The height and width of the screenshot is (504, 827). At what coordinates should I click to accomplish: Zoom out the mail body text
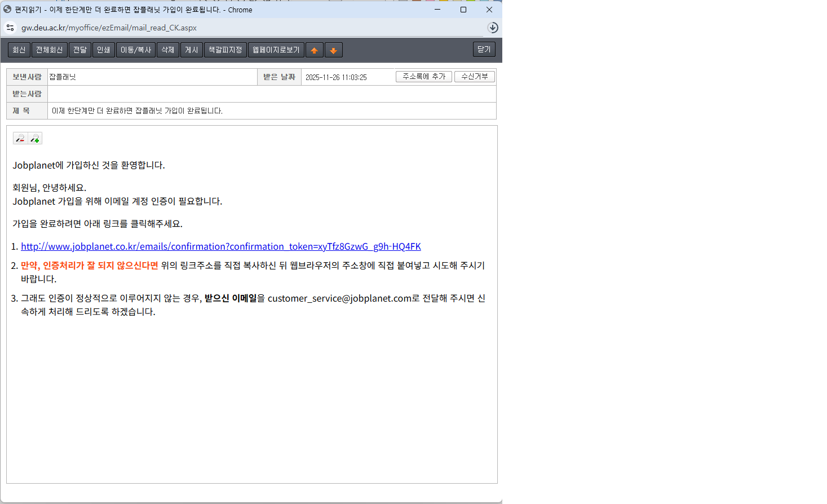(20, 138)
